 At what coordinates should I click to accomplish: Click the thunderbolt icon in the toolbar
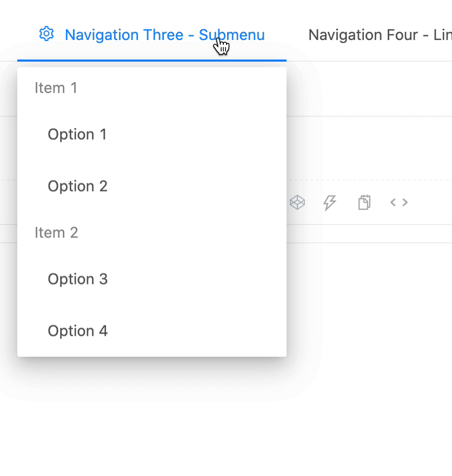[x=330, y=202]
